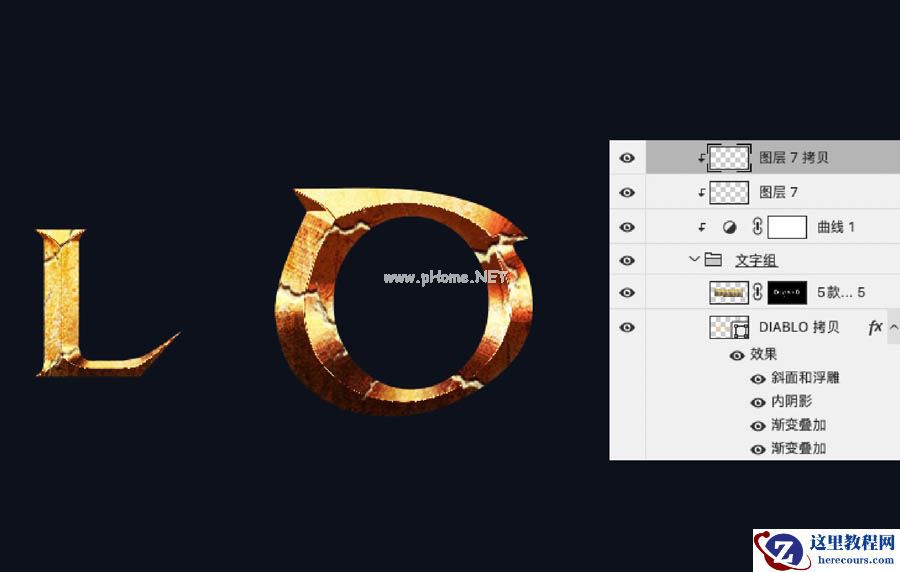This screenshot has width=900, height=572.
Task: Click the link icon on 曲线 1 mask
Action: 758,227
